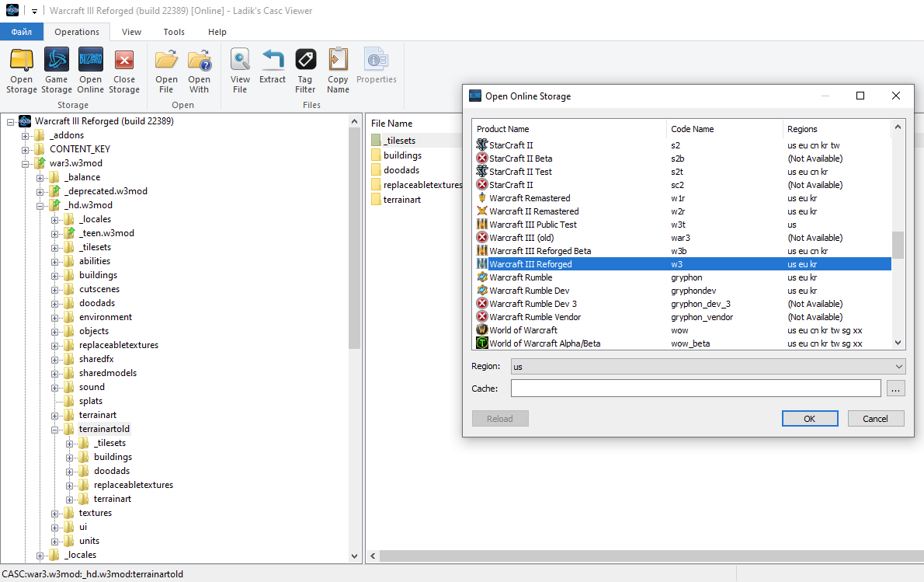924x582 pixels.
Task: Click the Reload button
Action: click(x=500, y=419)
